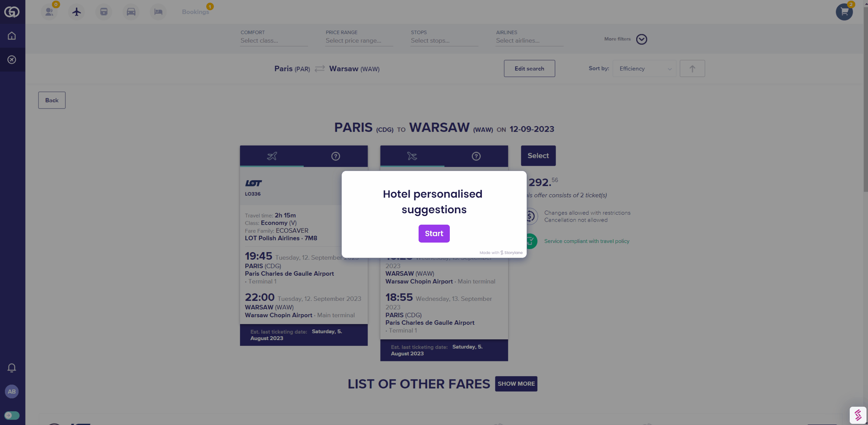This screenshot has width=868, height=425.
Task: Open the Stops filter dropdown
Action: (x=444, y=41)
